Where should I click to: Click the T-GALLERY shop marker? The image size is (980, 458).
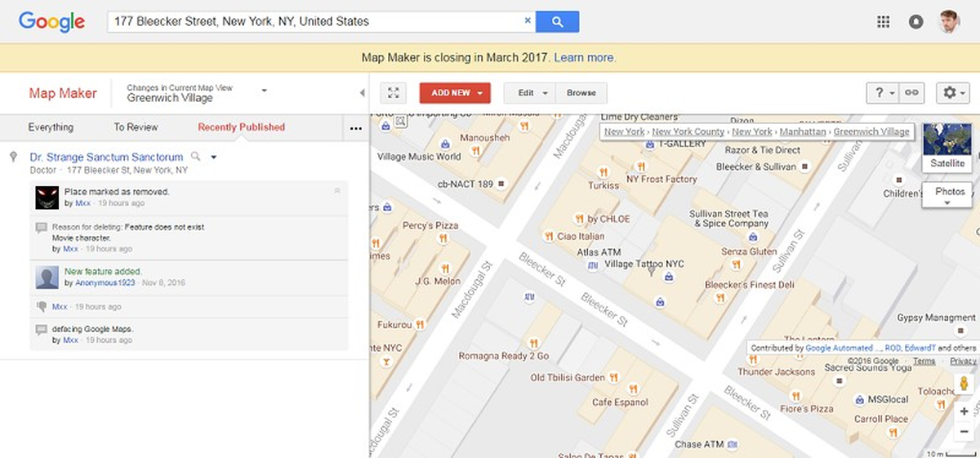pyautogui.click(x=649, y=143)
